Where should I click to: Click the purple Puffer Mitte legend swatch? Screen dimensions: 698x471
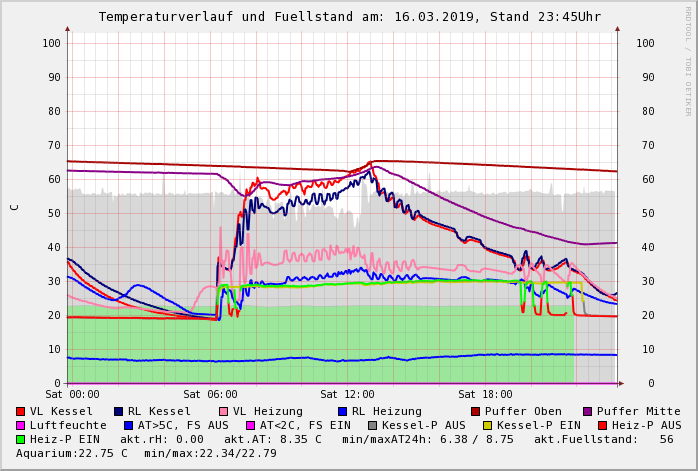tap(588, 411)
